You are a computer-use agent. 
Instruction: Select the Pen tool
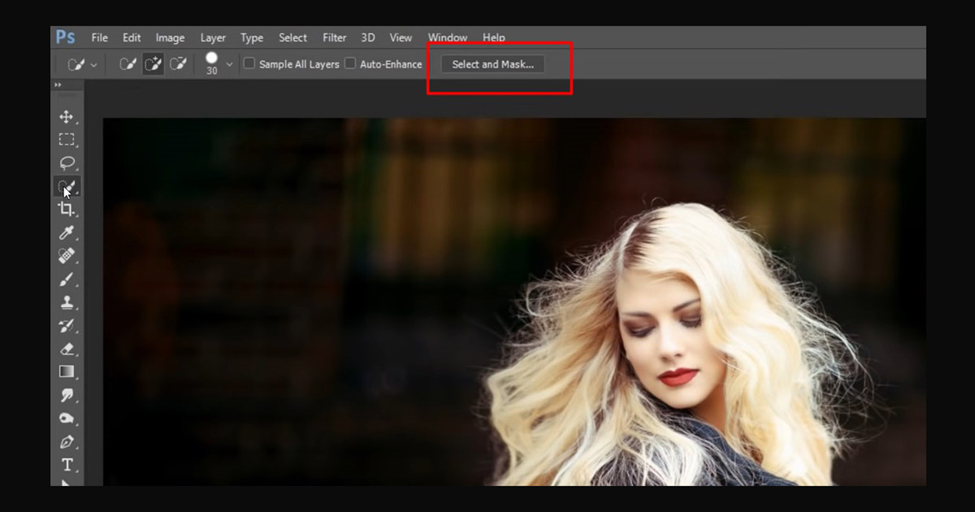pos(66,442)
